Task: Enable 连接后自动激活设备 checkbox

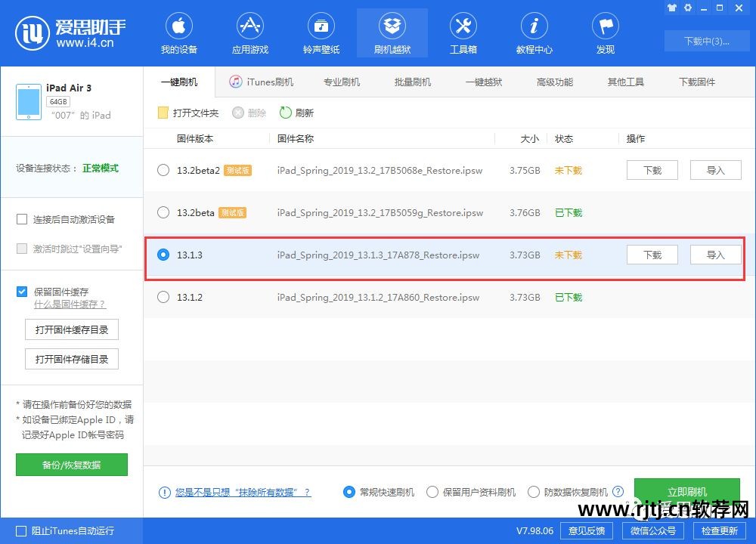Action: click(22, 219)
